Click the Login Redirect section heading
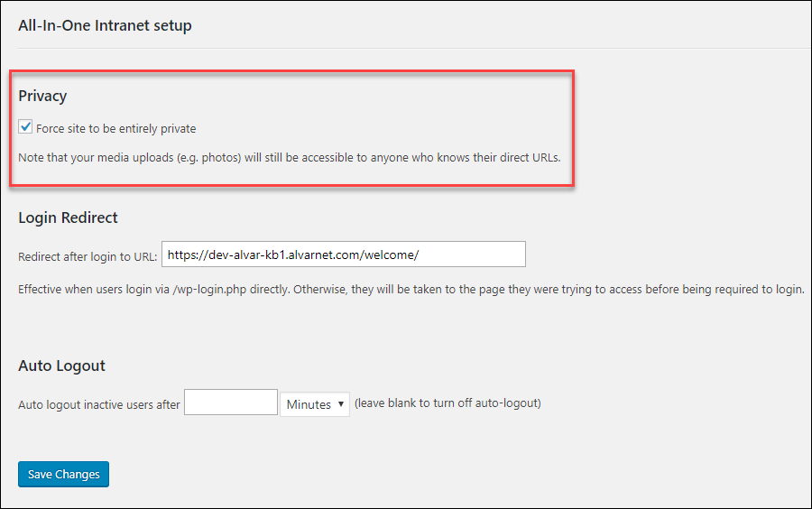 [68, 217]
